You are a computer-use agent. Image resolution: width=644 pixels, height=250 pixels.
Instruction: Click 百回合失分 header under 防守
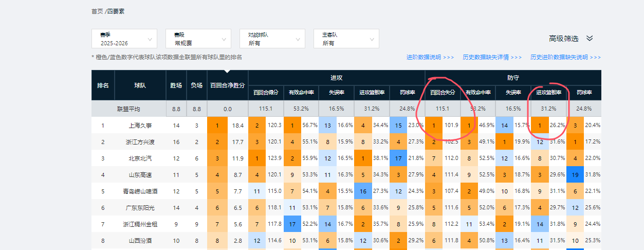tap(443, 93)
